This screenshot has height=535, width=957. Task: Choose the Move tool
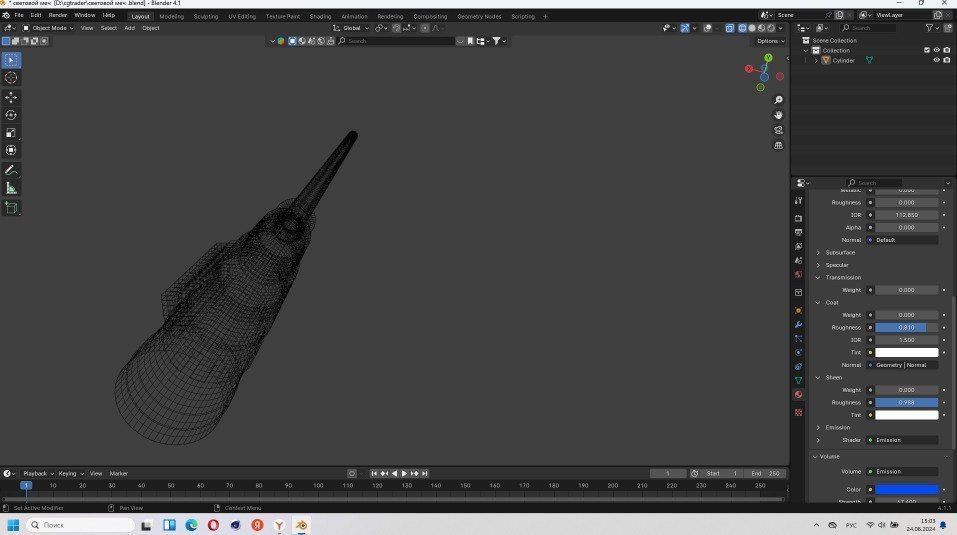[11, 98]
